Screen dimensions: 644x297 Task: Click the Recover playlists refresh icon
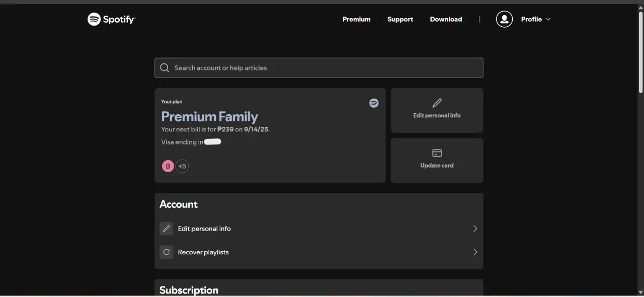pyautogui.click(x=166, y=252)
